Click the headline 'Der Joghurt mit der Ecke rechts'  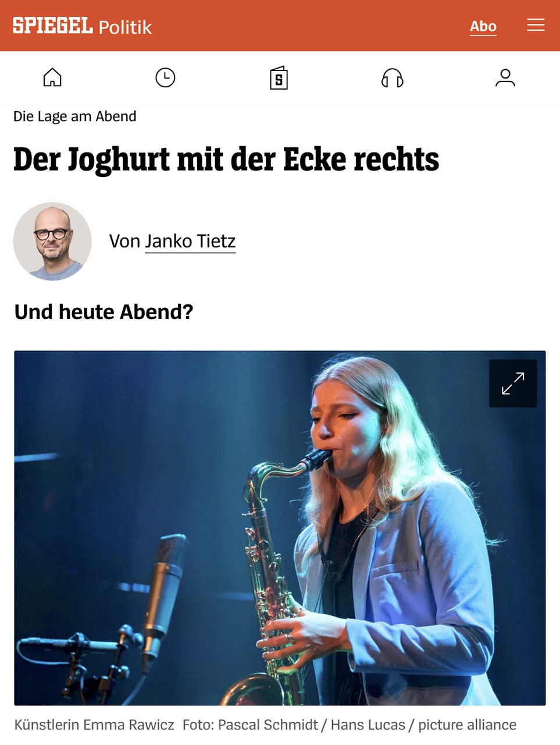[226, 159]
